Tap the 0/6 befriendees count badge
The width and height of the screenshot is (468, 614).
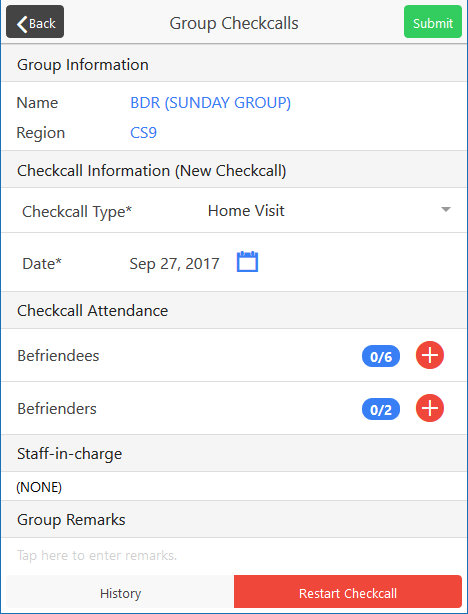coord(381,356)
